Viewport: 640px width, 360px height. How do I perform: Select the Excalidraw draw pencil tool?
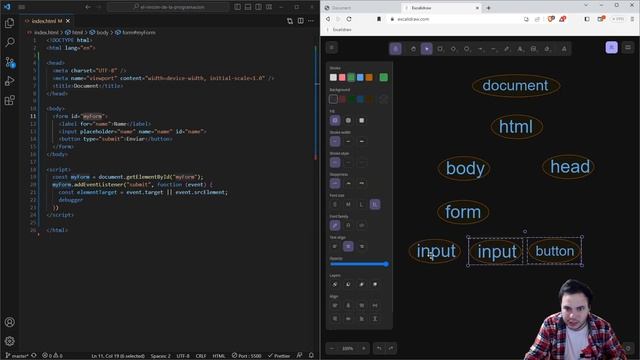coord(507,49)
